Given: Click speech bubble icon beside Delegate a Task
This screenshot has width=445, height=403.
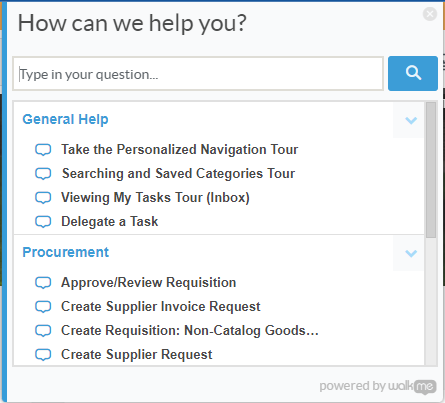Looking at the screenshot, I should pos(43,222).
